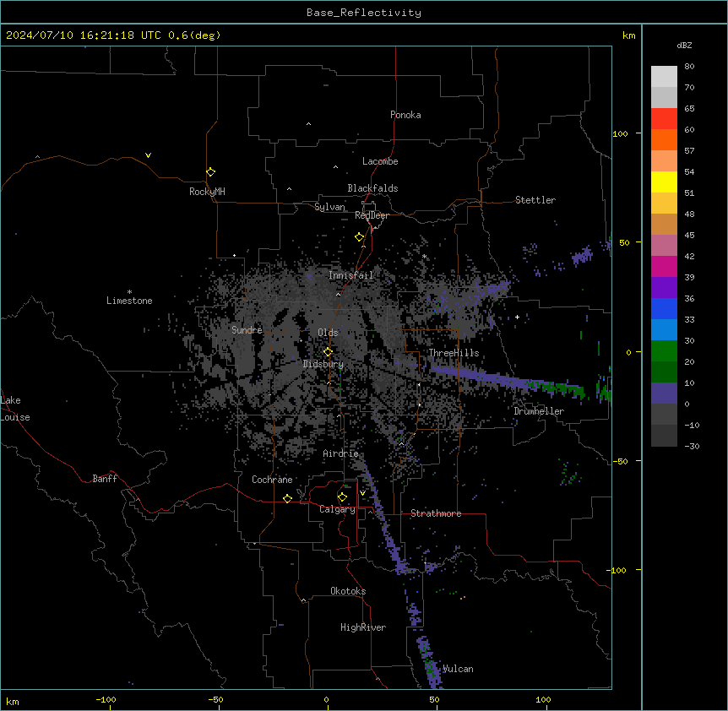Viewport: 728px width, 711px height.
Task: Pick the slate purple 10–0 dBZ swatch
Action: click(664, 393)
